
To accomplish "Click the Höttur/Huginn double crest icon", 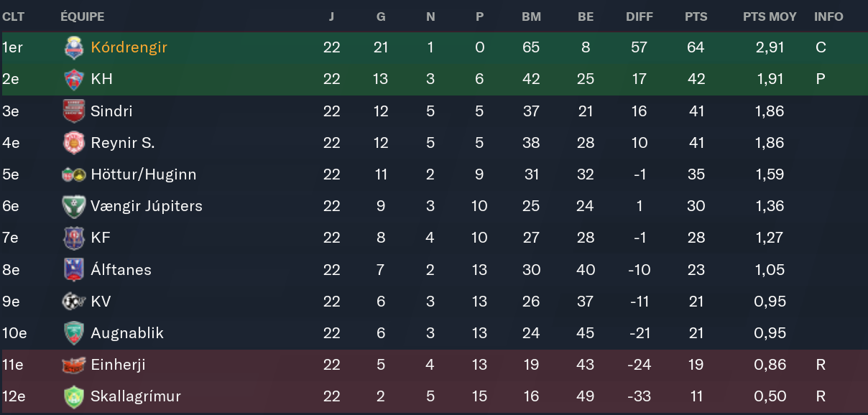I will 74,174.
